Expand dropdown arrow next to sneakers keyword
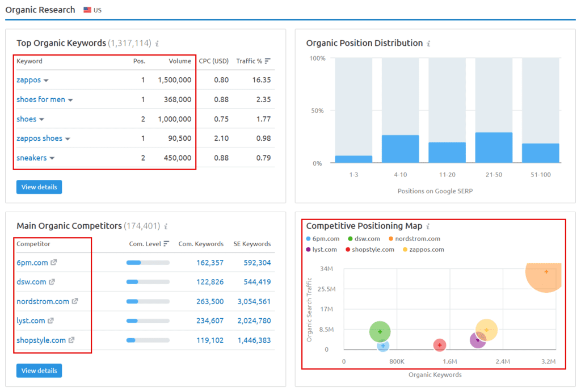The image size is (581, 392). click(x=52, y=158)
